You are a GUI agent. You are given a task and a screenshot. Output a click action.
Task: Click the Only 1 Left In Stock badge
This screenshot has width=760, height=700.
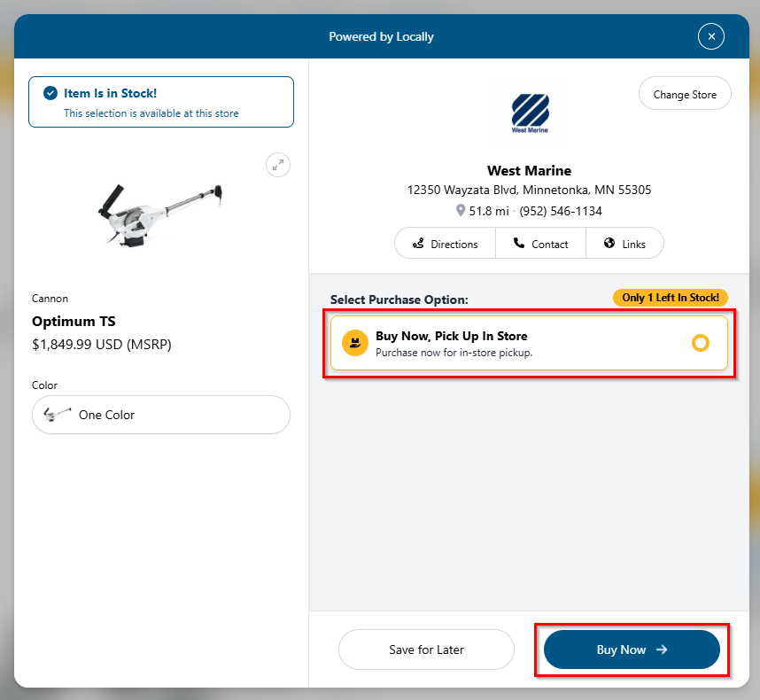pyautogui.click(x=671, y=298)
